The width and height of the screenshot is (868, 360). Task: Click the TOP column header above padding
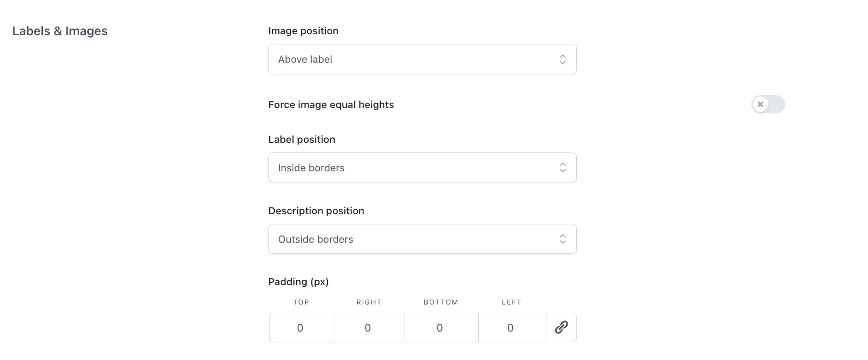click(301, 302)
